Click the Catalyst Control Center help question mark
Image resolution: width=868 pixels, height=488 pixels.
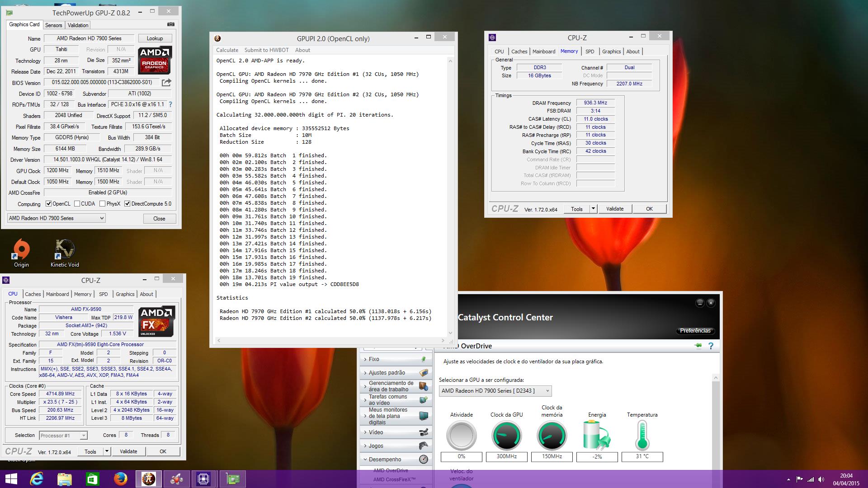click(711, 346)
